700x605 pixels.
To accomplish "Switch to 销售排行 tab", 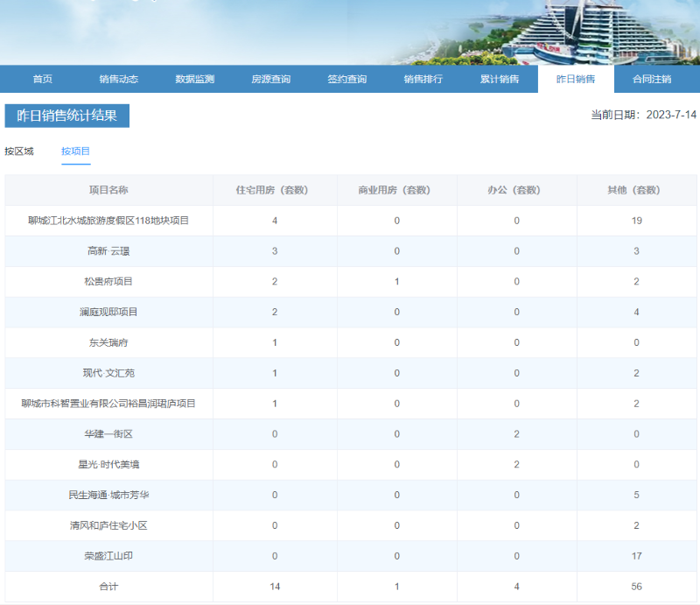I will (423, 79).
